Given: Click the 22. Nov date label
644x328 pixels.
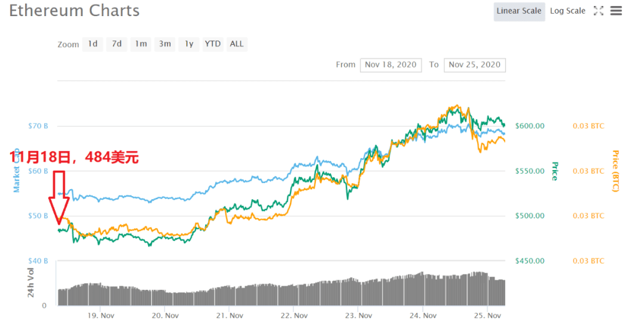Looking at the screenshot, I should [294, 315].
